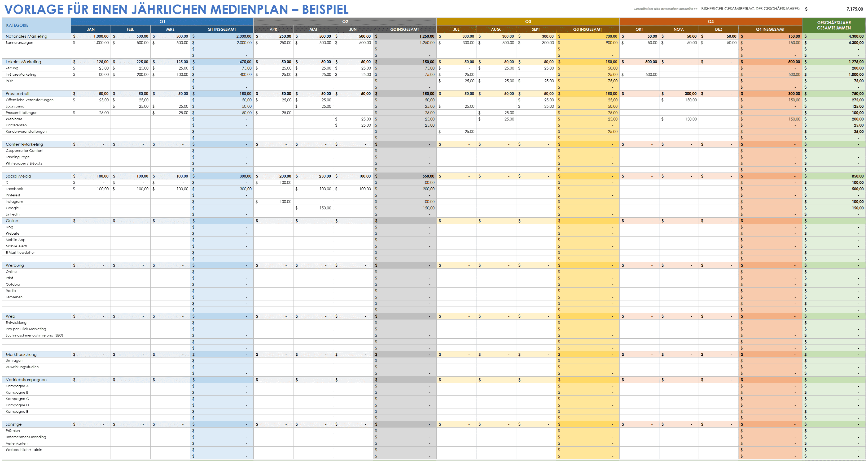Image resolution: width=868 pixels, height=461 pixels.
Task: Select the Q4 quarter header
Action: click(x=711, y=21)
